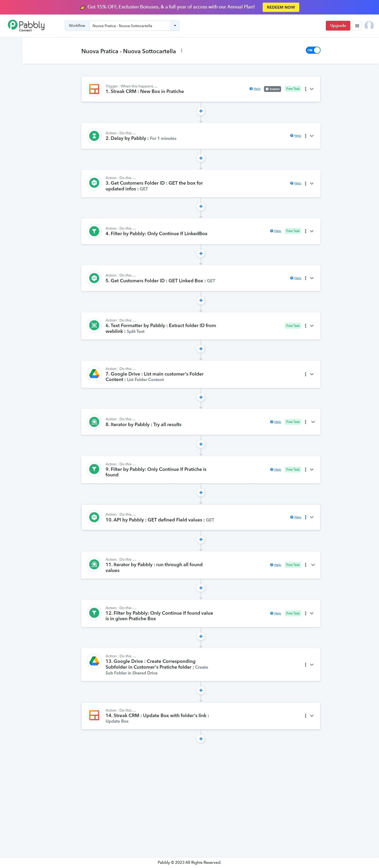Open three-dot menu for step 13 Google Drive
Screen dimensions: 379x868
[x=306, y=665]
